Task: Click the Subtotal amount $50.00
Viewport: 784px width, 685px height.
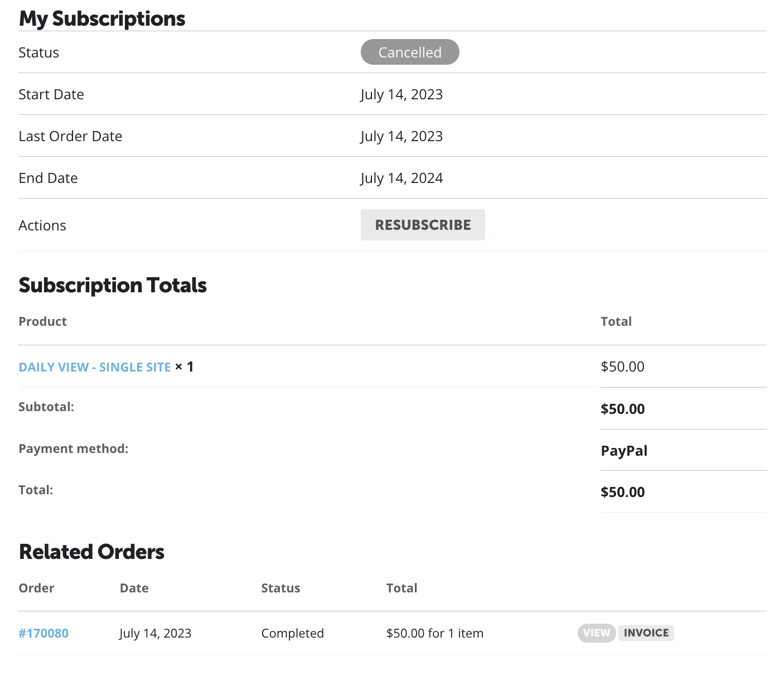Action: [x=622, y=409]
